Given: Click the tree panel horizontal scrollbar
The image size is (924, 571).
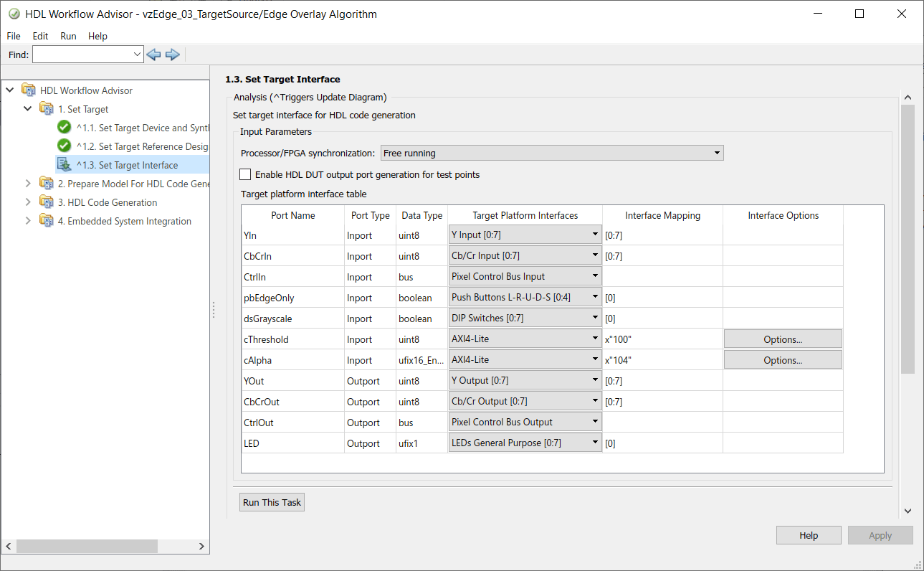Looking at the screenshot, I should 86,546.
